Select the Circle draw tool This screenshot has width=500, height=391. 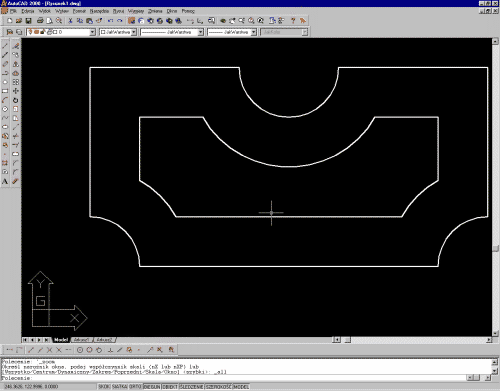(5, 109)
